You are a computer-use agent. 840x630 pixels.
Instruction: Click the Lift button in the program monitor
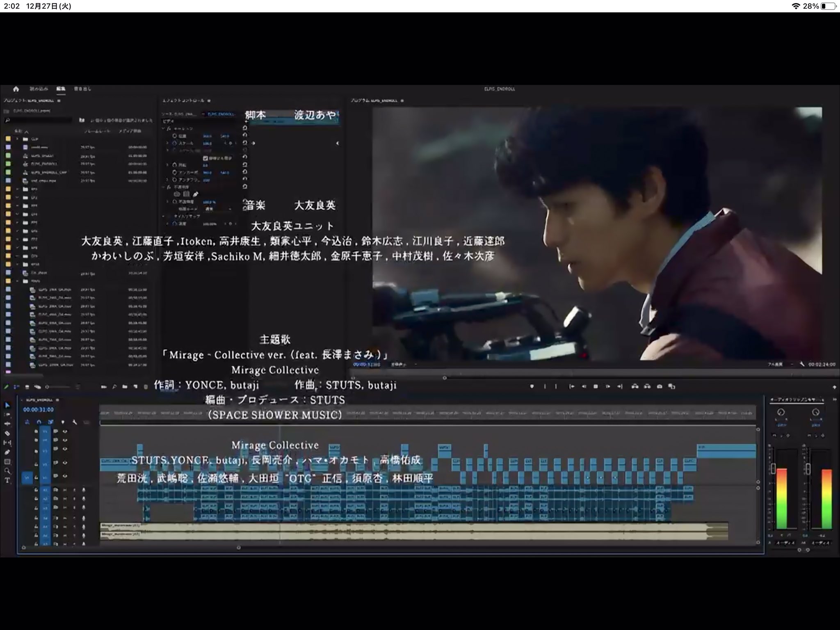click(635, 386)
